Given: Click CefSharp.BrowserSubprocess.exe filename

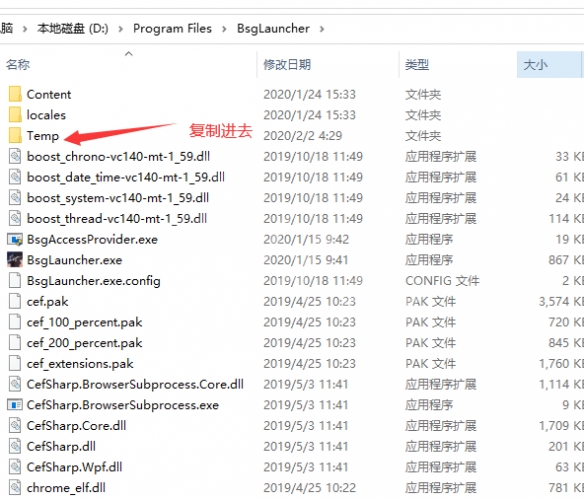Looking at the screenshot, I should 123,405.
